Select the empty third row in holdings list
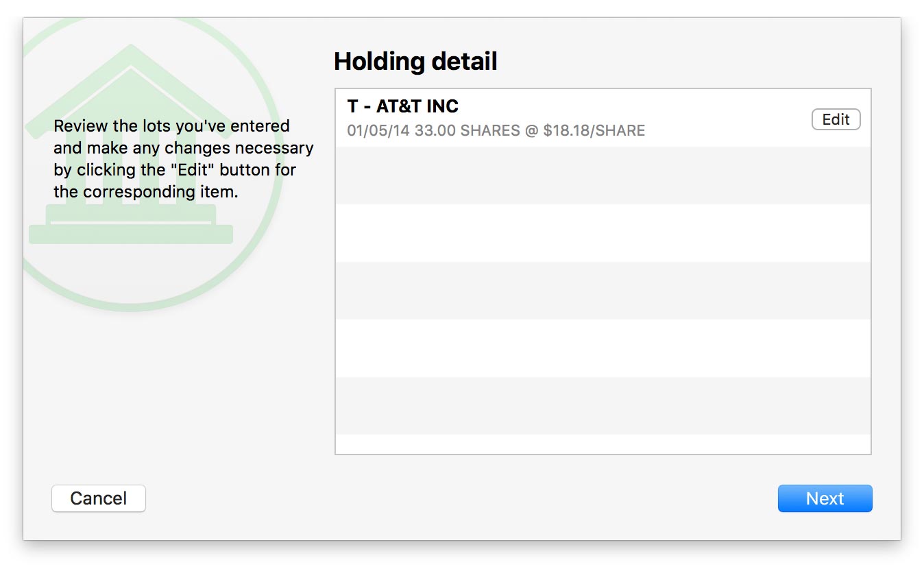This screenshot has height=569, width=924. point(603,233)
